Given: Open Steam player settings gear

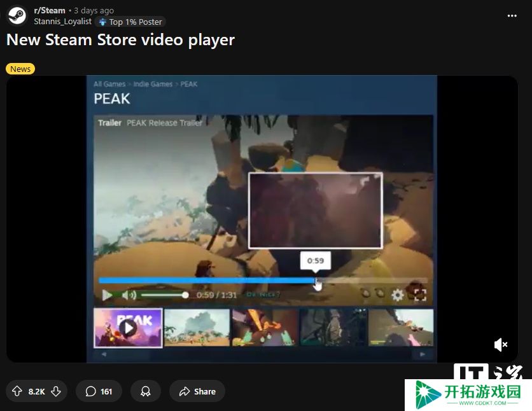Looking at the screenshot, I should click(x=397, y=295).
